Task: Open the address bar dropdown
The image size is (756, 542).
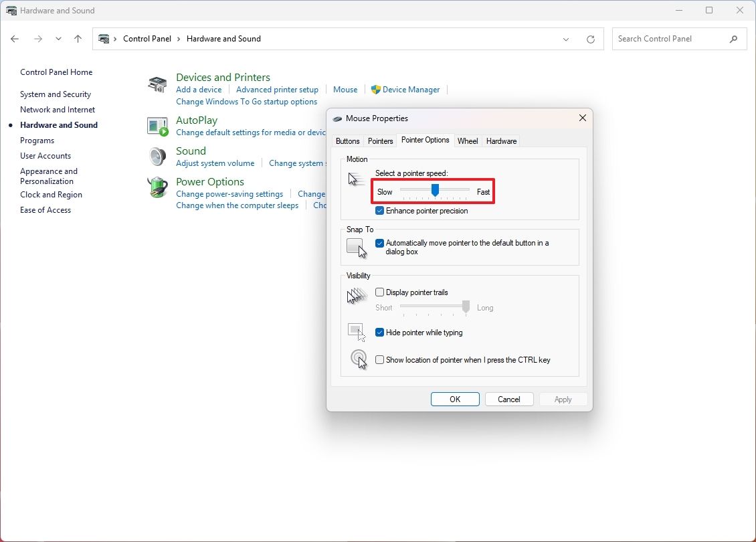Action: [566, 39]
